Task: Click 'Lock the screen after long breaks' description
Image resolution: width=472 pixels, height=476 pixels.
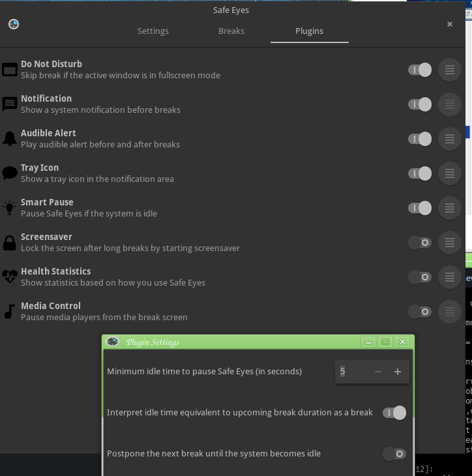Action: (x=130, y=248)
